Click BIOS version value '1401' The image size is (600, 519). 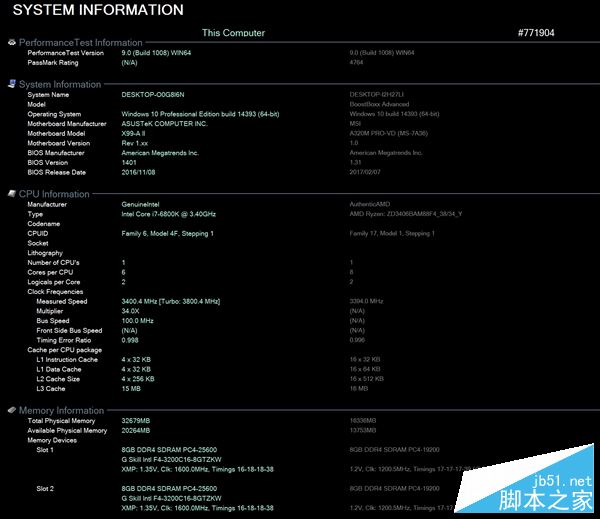pyautogui.click(x=129, y=163)
